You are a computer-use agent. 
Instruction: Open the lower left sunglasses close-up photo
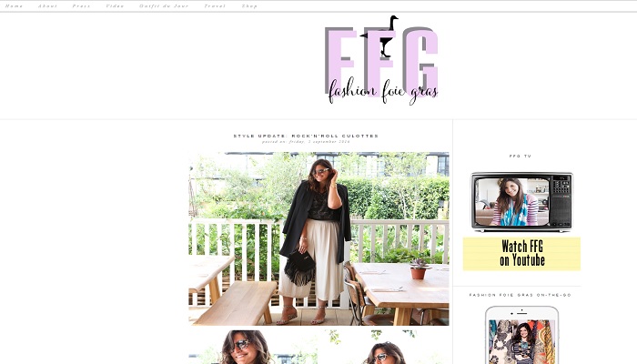(253, 347)
